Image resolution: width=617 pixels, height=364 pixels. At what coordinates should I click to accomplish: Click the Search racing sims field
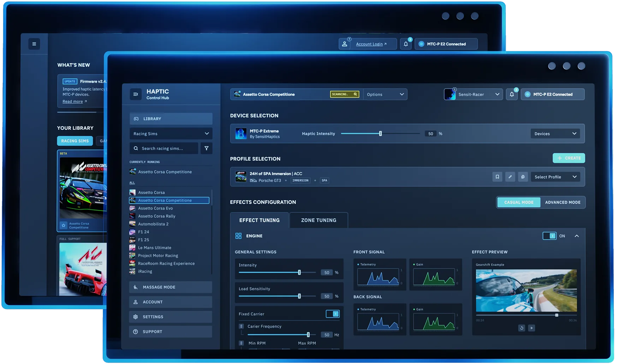point(164,148)
